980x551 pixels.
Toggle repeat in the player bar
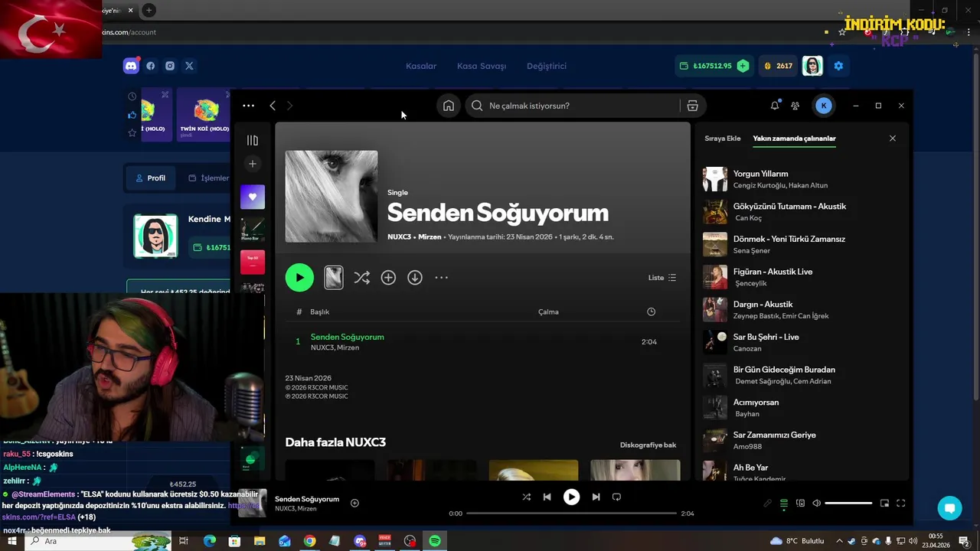(616, 497)
